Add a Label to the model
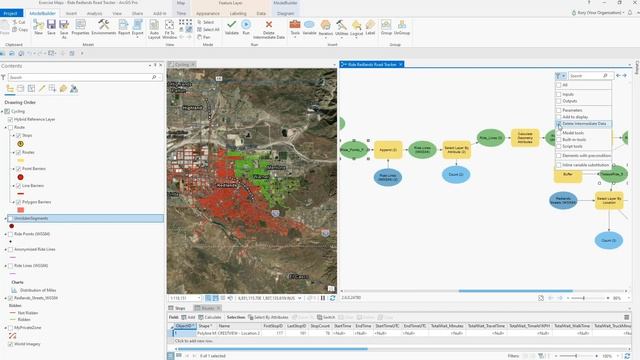Screen dimensions: 640x360 [x=370, y=27]
